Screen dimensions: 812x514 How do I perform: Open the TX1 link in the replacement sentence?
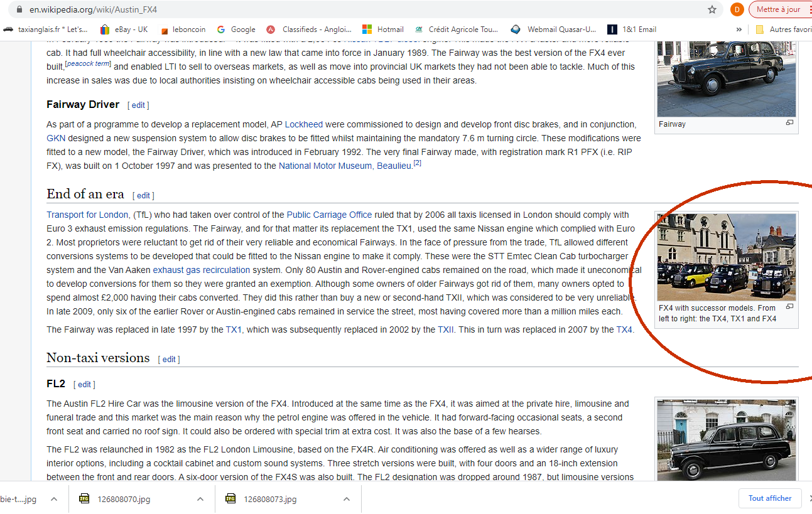[234, 329]
